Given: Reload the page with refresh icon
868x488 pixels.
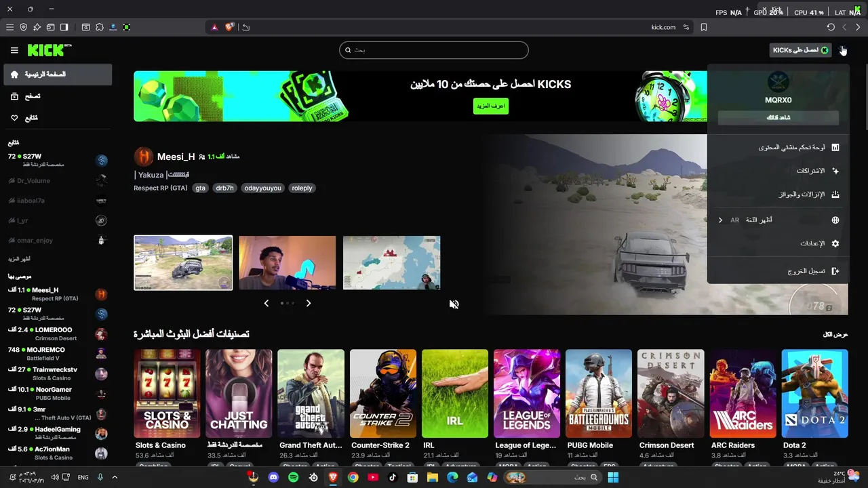Looking at the screenshot, I should (831, 27).
